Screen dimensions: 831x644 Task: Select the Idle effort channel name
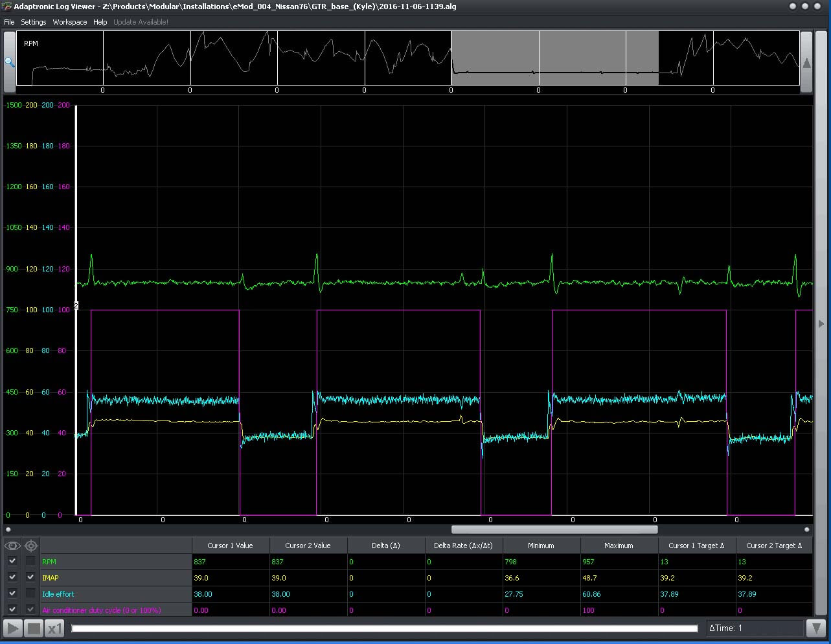(x=58, y=594)
